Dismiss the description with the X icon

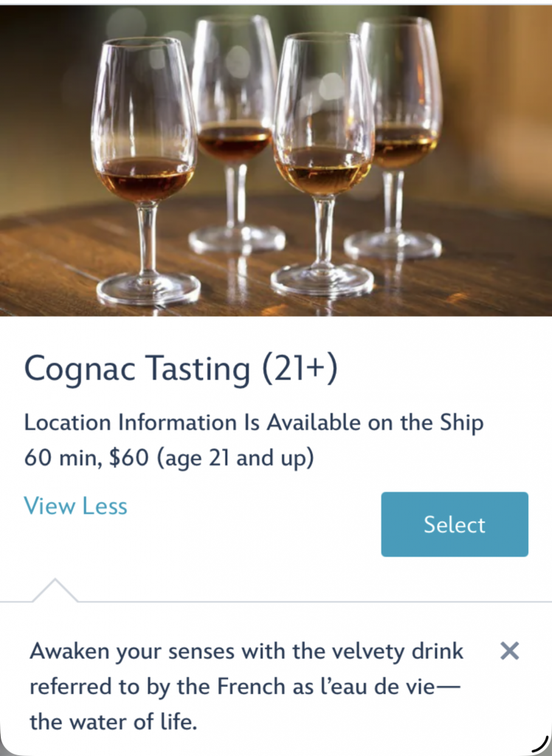(x=509, y=650)
